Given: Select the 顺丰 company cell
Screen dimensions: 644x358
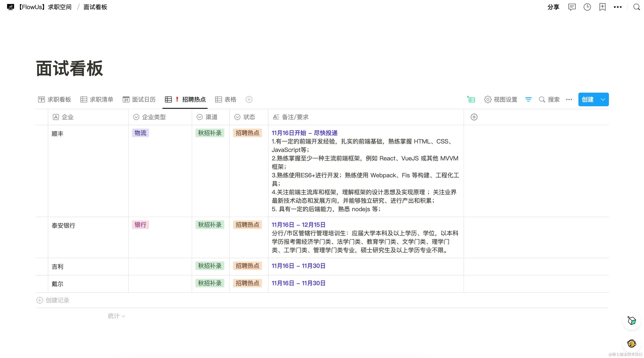Looking at the screenshot, I should coord(88,171).
